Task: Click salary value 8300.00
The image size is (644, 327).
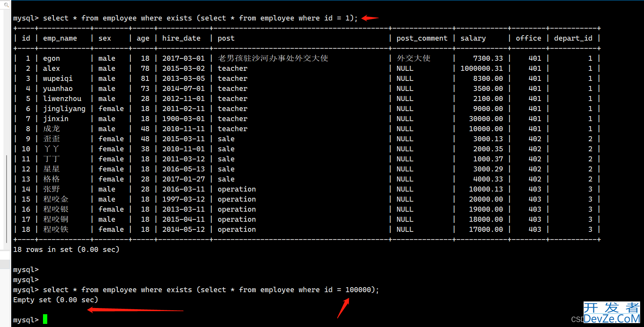Action: [x=488, y=79]
